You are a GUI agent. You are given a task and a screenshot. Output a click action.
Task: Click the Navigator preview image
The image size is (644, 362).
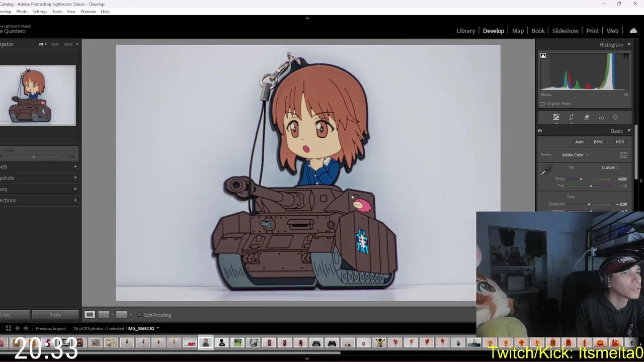coord(38,96)
